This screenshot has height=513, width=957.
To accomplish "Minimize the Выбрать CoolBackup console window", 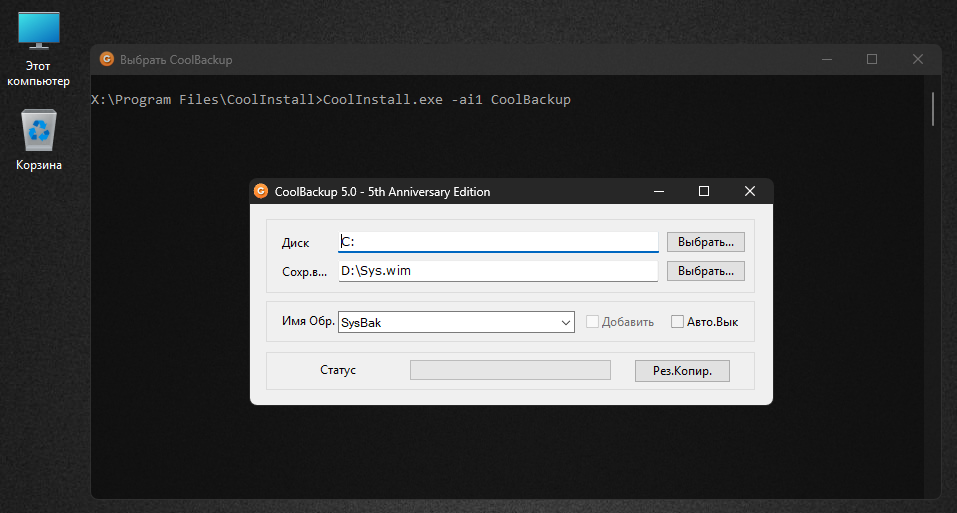I will click(827, 59).
